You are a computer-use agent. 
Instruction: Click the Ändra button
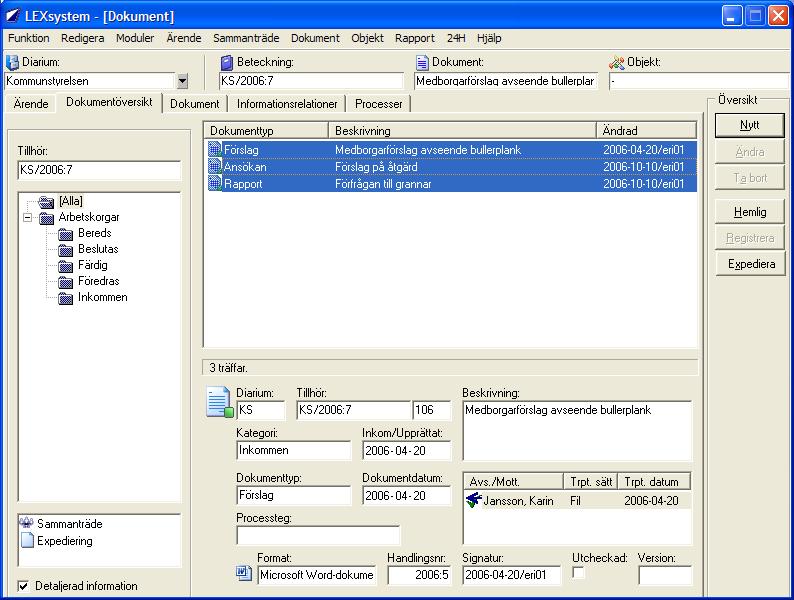pos(749,151)
